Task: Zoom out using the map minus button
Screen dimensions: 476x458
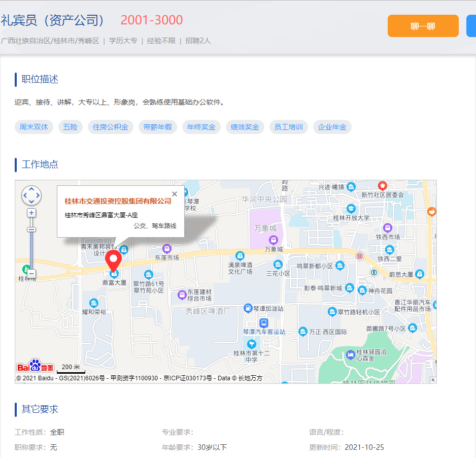Action: point(31,273)
